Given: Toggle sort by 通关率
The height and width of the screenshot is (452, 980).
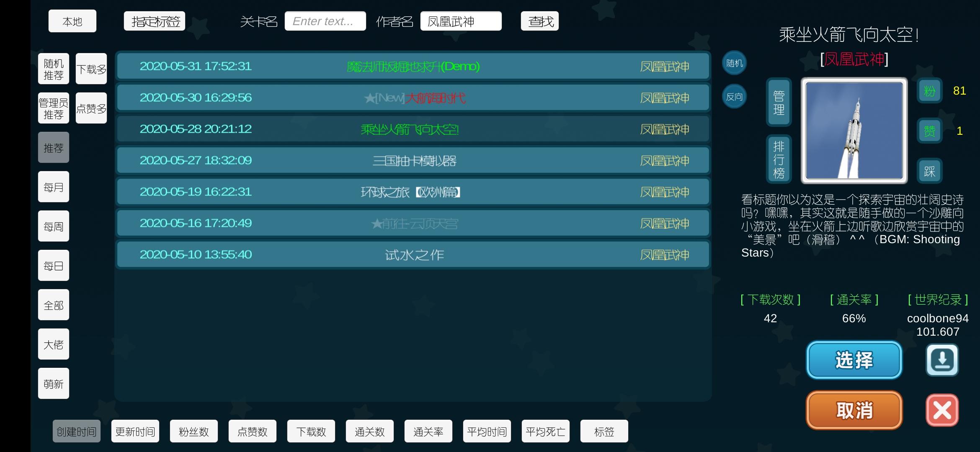Looking at the screenshot, I should coord(428,431).
